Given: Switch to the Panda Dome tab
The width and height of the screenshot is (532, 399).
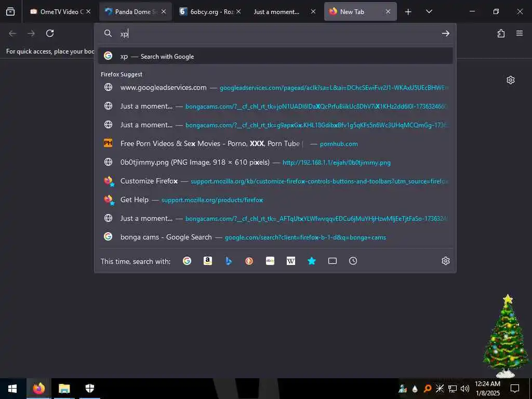Looking at the screenshot, I should [x=136, y=11].
